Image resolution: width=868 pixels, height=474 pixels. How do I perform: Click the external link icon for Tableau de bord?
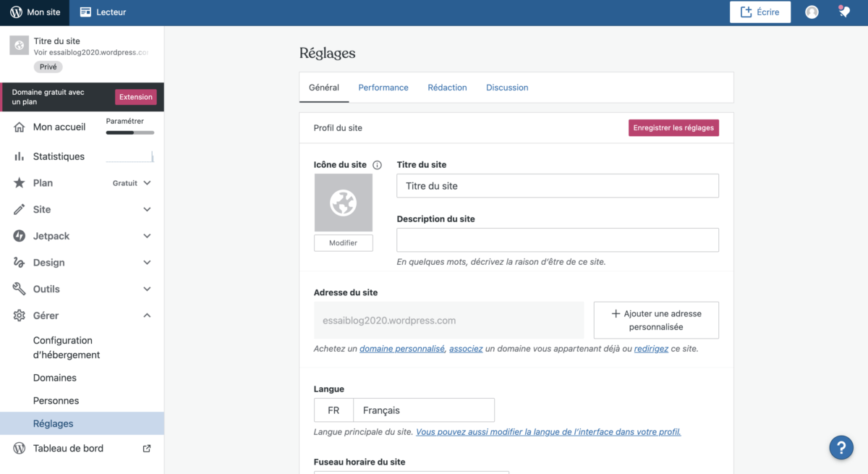tap(147, 448)
